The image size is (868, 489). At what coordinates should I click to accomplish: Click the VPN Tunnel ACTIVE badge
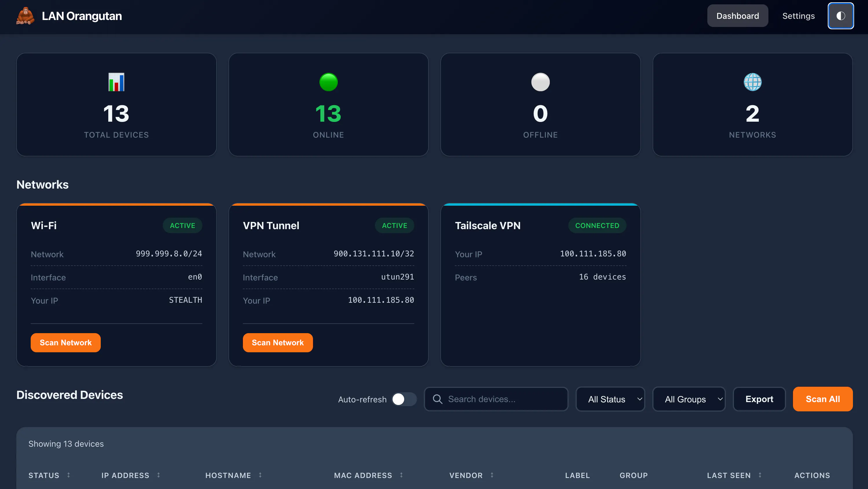[x=394, y=225]
